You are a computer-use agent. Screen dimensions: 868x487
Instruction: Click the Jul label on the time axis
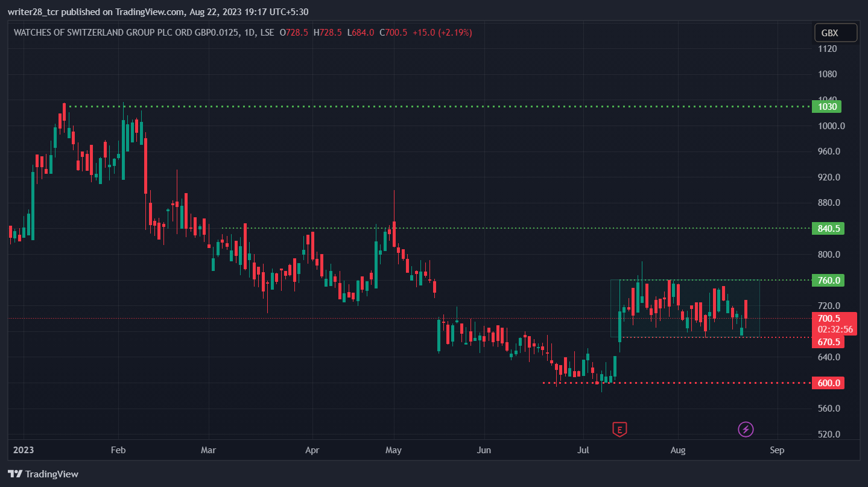(x=583, y=450)
